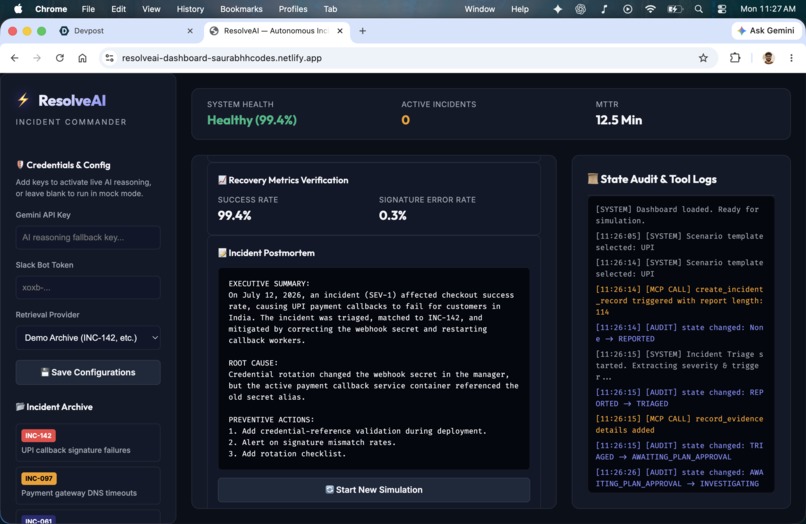This screenshot has height=524, width=806.
Task: Click the scroll icon beside State Audit & Tool Logs
Action: click(593, 179)
